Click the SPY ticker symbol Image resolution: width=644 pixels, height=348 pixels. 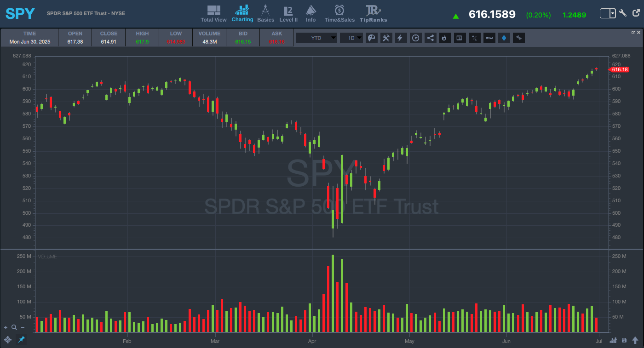[20, 14]
